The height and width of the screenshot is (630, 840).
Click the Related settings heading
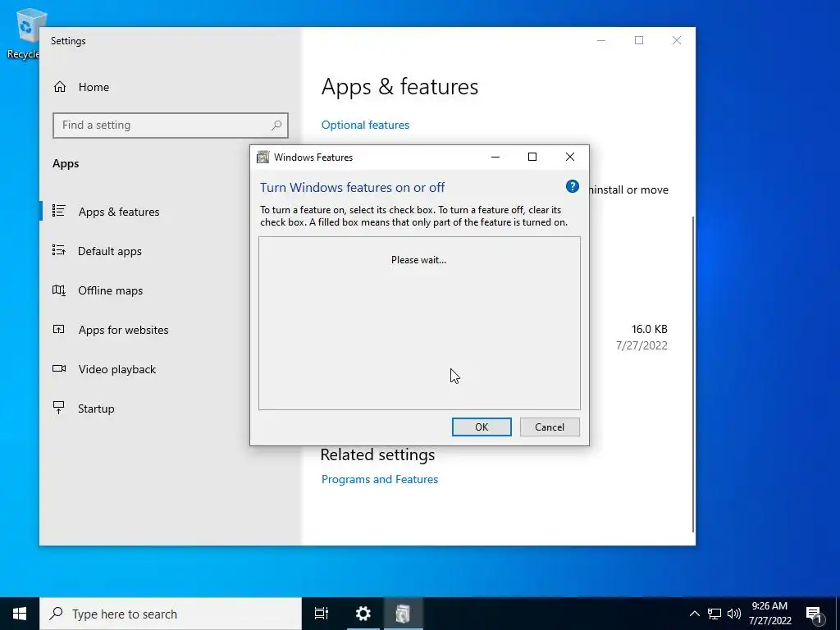377,454
